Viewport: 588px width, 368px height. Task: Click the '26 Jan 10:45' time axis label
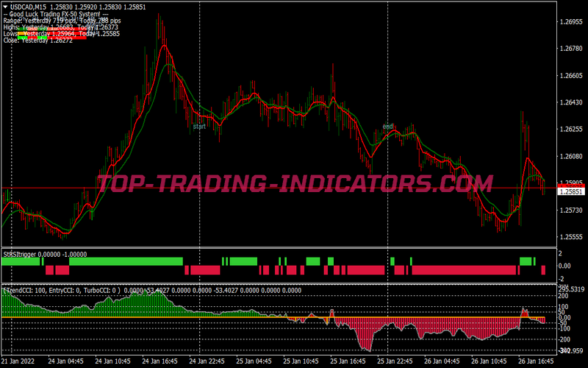click(489, 361)
